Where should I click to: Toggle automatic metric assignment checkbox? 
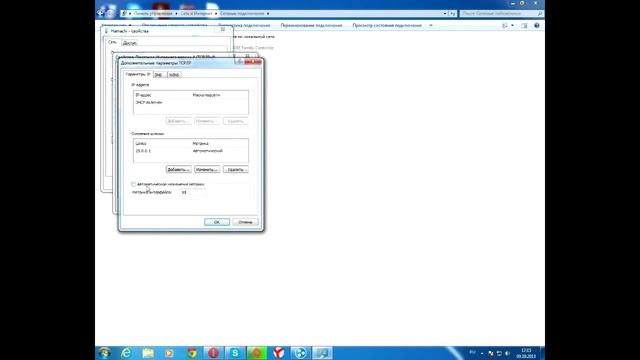pyautogui.click(x=133, y=184)
